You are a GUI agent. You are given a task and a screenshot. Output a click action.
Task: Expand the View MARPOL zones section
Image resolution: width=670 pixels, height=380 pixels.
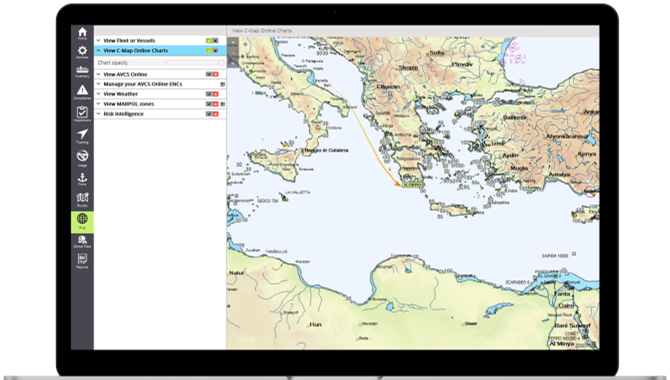pyautogui.click(x=98, y=104)
